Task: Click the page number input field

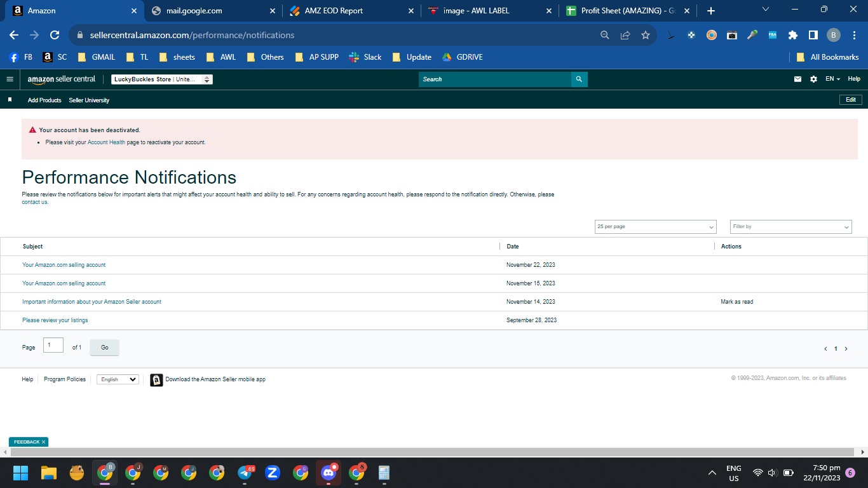Action: 53,345
